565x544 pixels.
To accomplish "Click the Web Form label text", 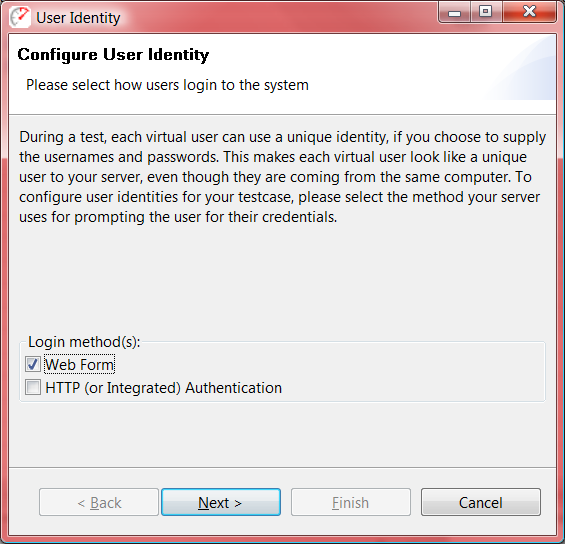I will (79, 365).
